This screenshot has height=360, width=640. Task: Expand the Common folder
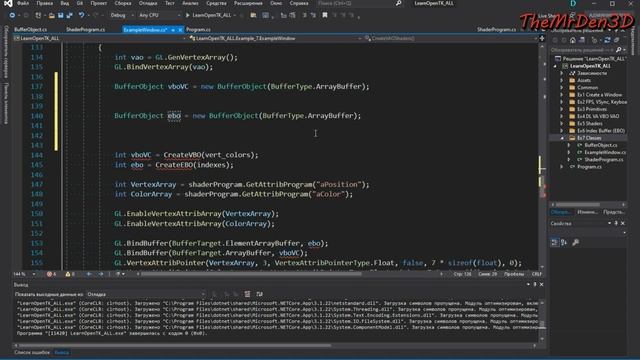(x=562, y=87)
